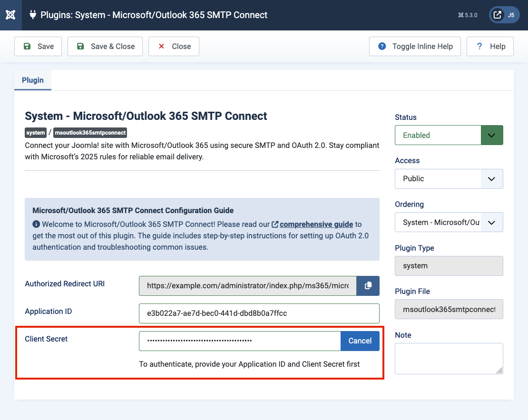This screenshot has width=528, height=420.
Task: Close the plugin editor with the Close button
Action: pyautogui.click(x=174, y=46)
